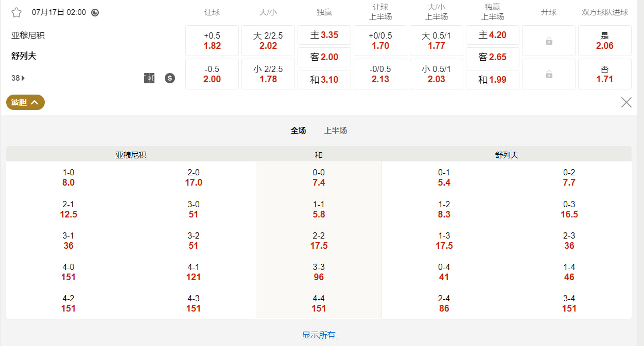Select correct score 4-1 at 121
The width and height of the screenshot is (644, 346).
coord(194,272)
